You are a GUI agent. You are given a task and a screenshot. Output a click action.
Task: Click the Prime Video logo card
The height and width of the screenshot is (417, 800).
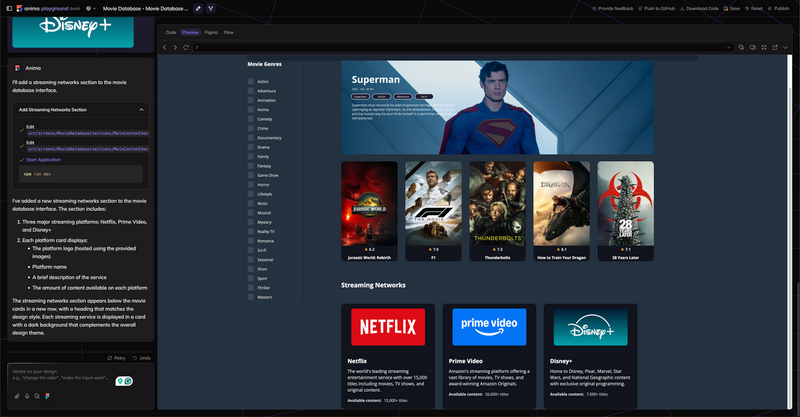pyautogui.click(x=489, y=327)
